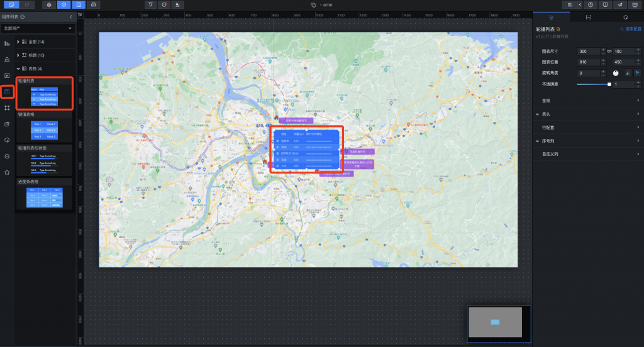Open the toolbox icon in top toolbar
The height and width of the screenshot is (347, 644).
pos(93,4)
